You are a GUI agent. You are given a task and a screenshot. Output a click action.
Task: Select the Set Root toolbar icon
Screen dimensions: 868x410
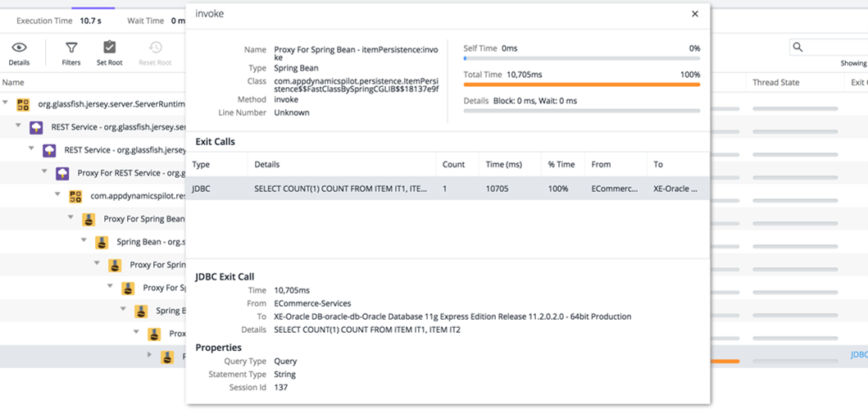110,48
